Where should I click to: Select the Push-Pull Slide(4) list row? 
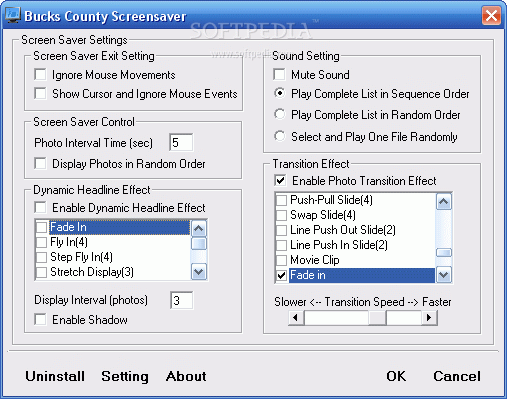[x=362, y=200]
